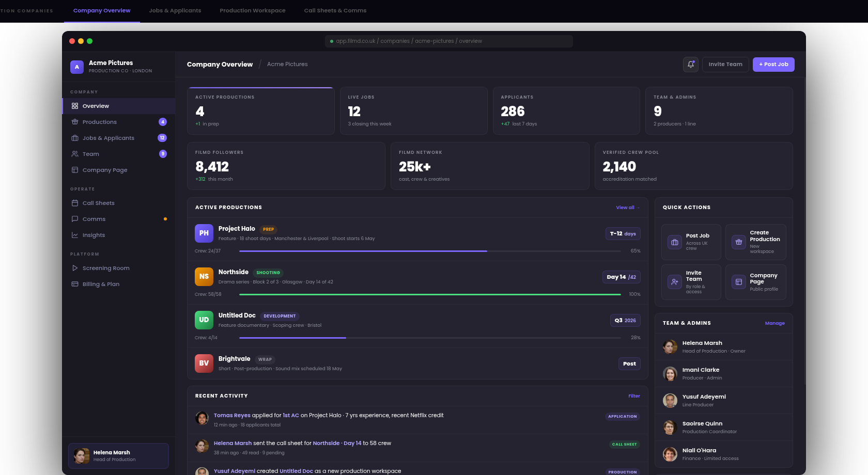
Task: Click Company Page quick action icon
Action: pyautogui.click(x=739, y=282)
